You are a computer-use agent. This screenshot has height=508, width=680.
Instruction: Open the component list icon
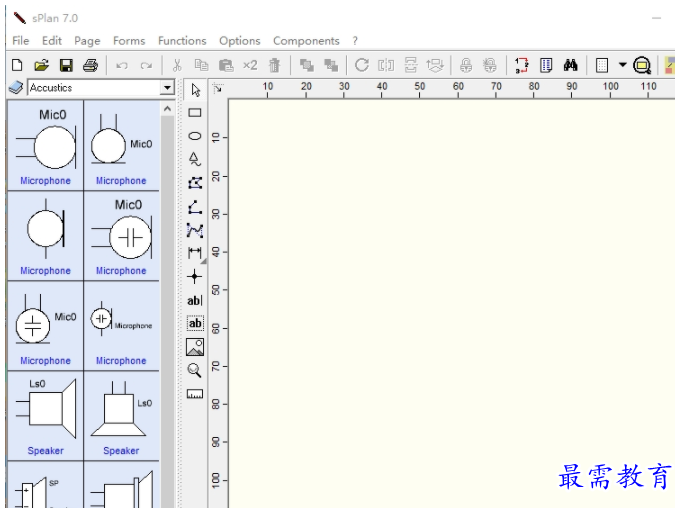546,66
